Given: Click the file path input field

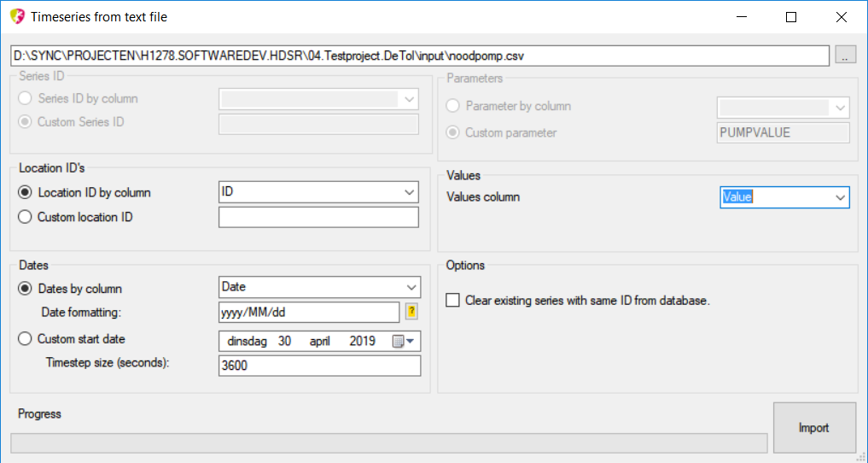Looking at the screenshot, I should 419,56.
